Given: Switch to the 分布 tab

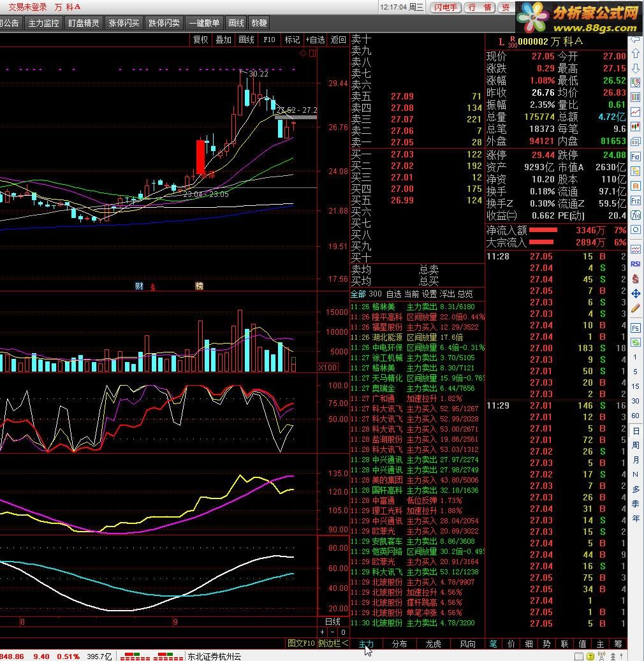Looking at the screenshot, I should (399, 644).
